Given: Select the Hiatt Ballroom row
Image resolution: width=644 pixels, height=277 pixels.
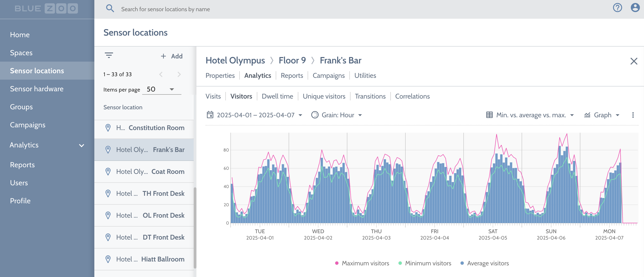Looking at the screenshot, I should tap(144, 259).
